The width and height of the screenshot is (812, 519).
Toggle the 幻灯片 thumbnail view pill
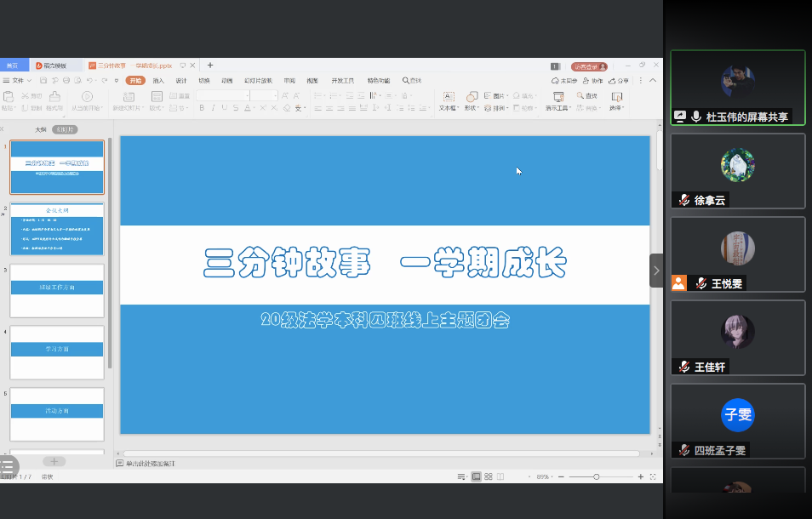click(65, 129)
